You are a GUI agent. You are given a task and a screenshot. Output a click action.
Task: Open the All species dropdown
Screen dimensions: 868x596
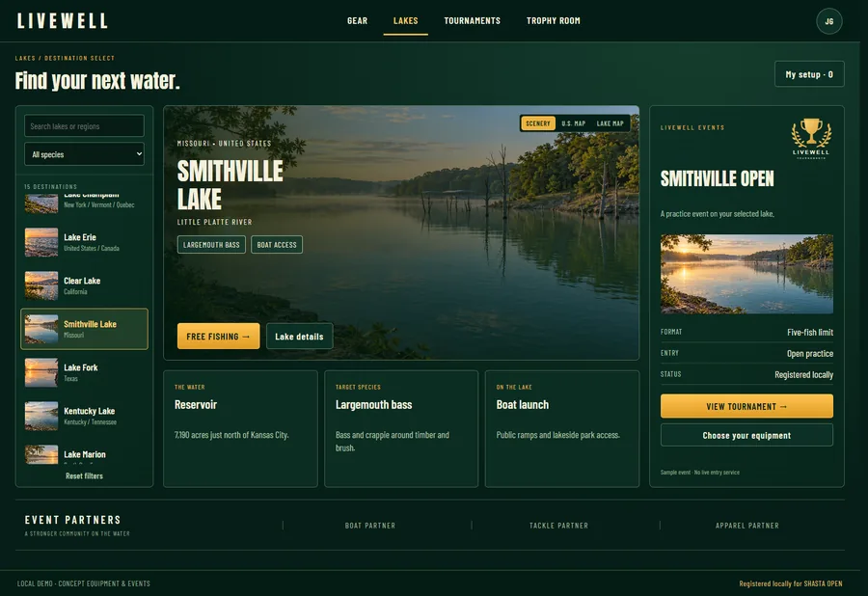pos(84,154)
